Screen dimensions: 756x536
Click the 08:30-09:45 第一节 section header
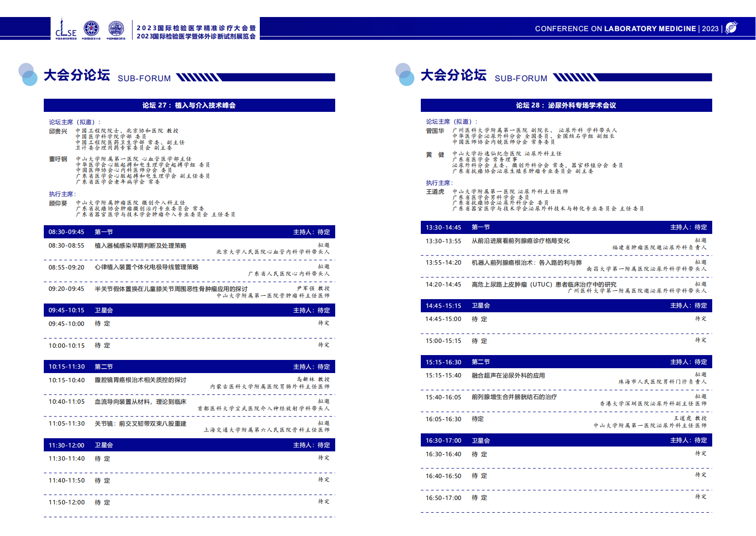click(189, 232)
